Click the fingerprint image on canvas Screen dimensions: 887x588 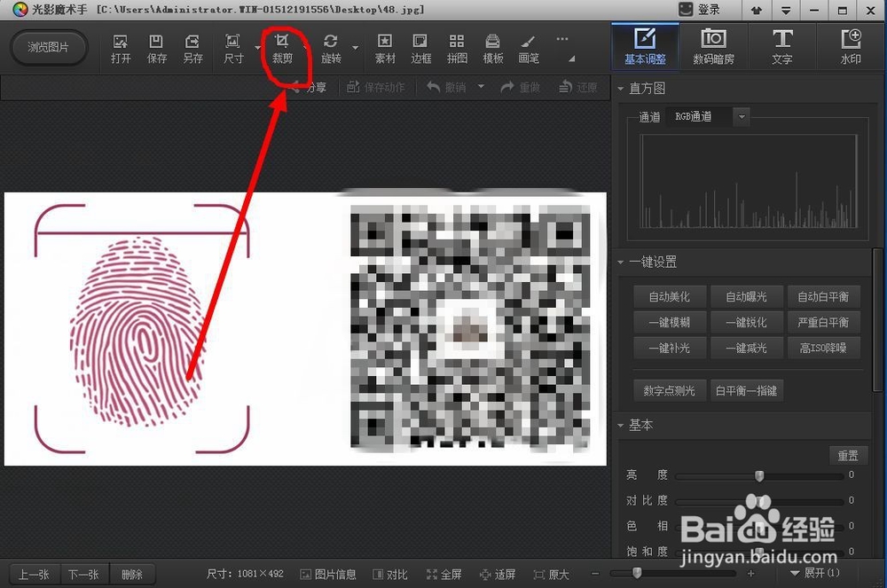tap(140, 330)
